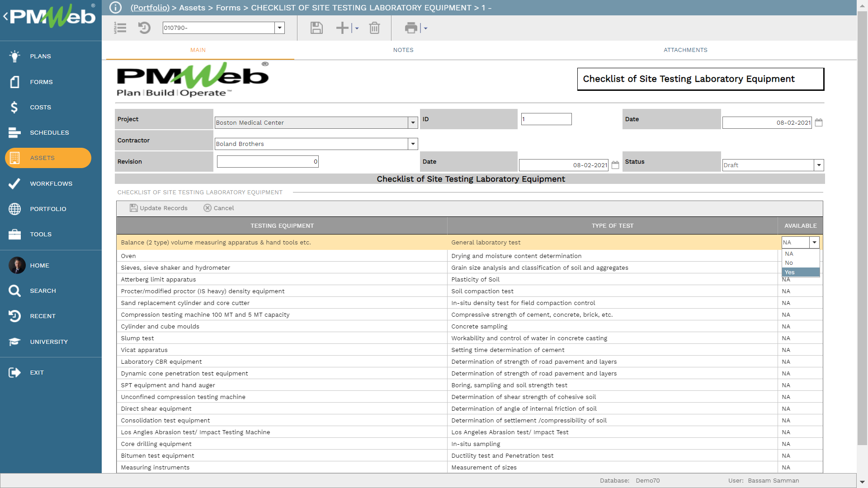The height and width of the screenshot is (488, 868).
Task: Open calendar picker next to top Date field
Action: point(819,122)
